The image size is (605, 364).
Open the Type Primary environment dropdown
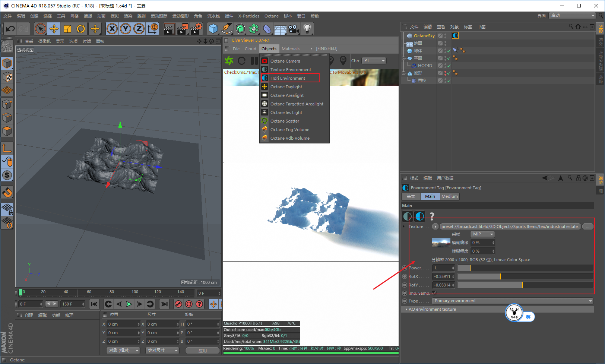(x=513, y=301)
